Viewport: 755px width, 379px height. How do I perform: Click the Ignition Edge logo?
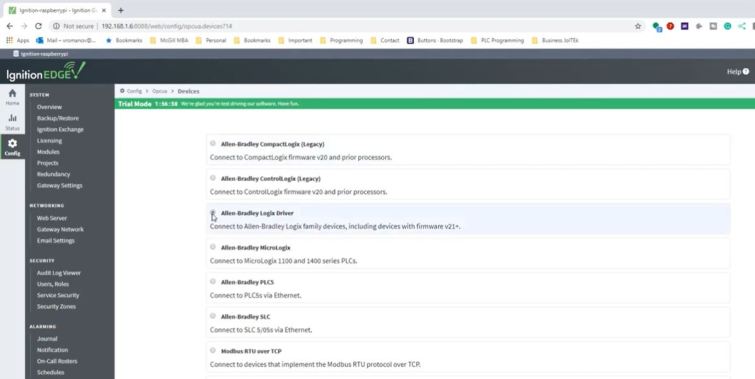(x=46, y=71)
